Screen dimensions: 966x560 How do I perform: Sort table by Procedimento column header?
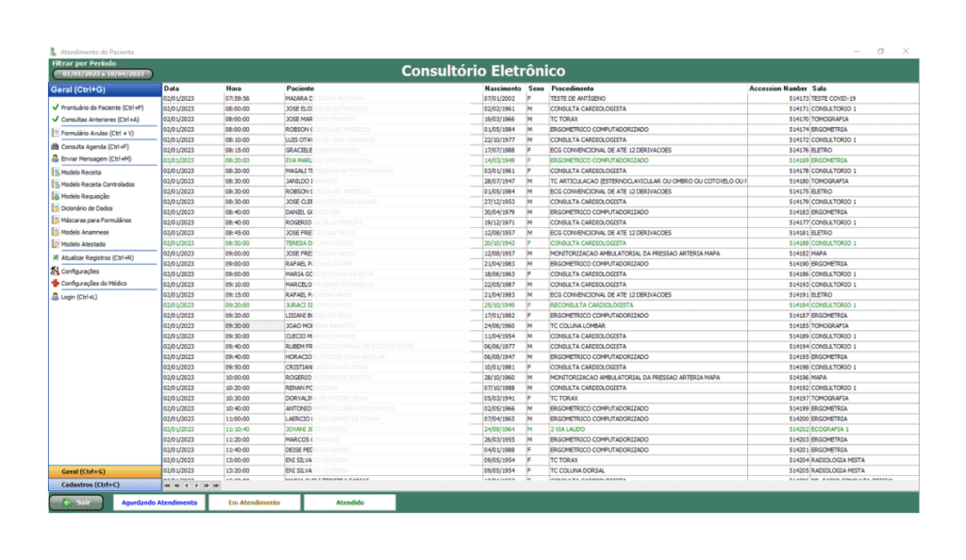[x=573, y=88]
